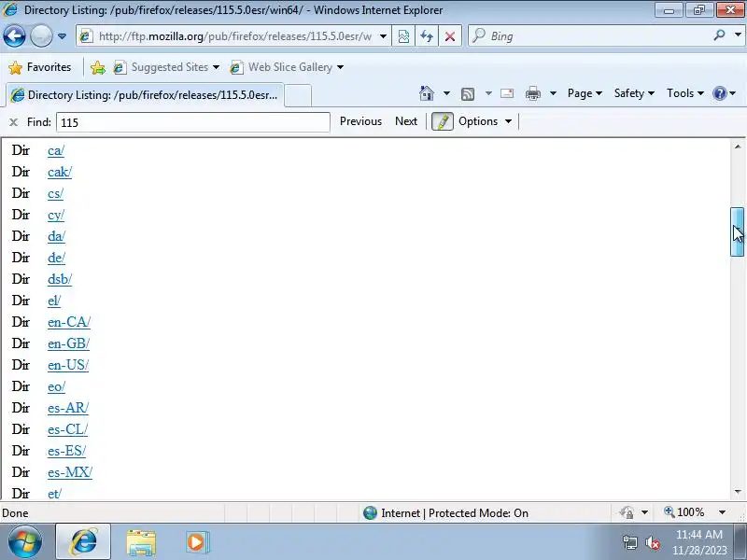Screen dimensions: 747x560
Task: Click the Find text field containing 115
Action: (193, 122)
